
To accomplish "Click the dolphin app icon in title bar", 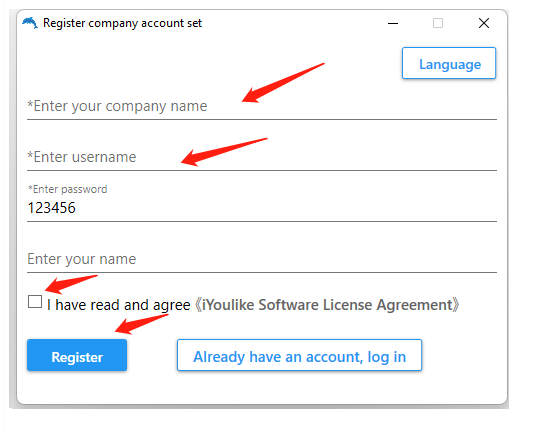I will [x=30, y=23].
